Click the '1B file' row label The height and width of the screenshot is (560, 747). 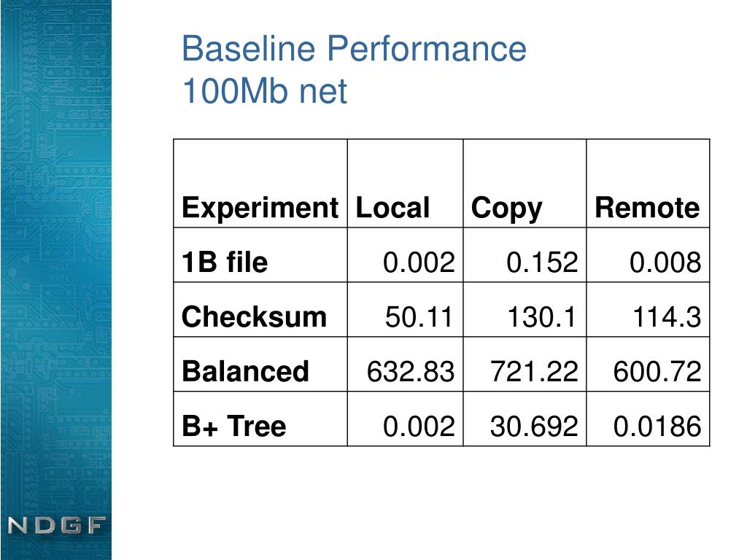point(225,262)
